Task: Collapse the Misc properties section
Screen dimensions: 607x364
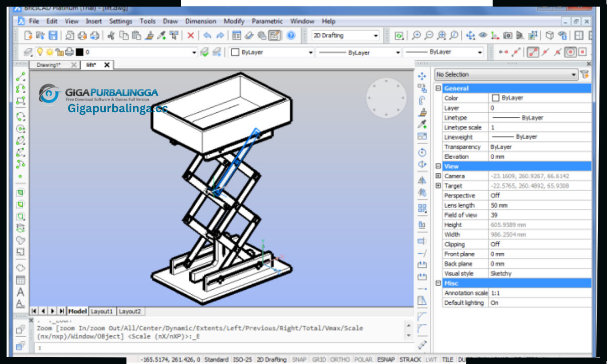Action: tap(438, 284)
